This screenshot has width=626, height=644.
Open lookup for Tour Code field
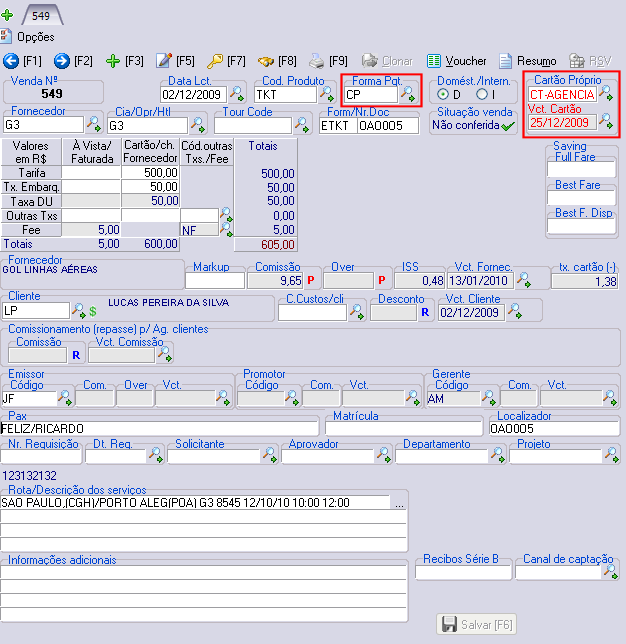(302, 124)
